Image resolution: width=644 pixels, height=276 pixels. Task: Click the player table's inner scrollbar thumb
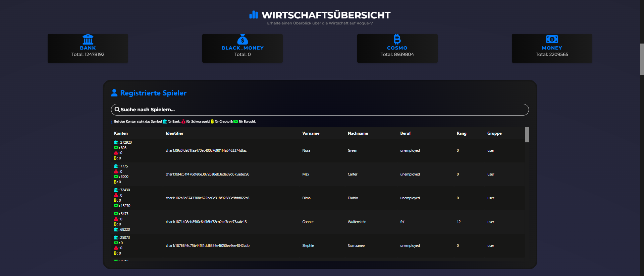tap(527, 135)
